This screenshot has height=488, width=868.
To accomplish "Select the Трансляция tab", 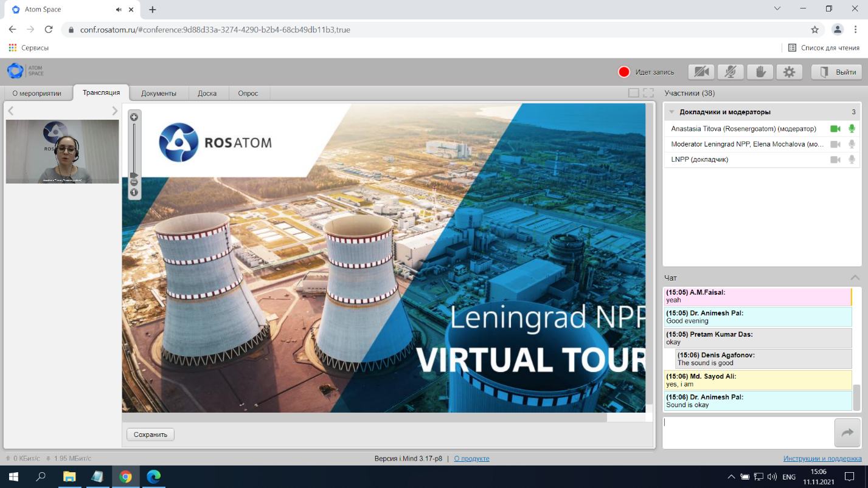I will [101, 92].
